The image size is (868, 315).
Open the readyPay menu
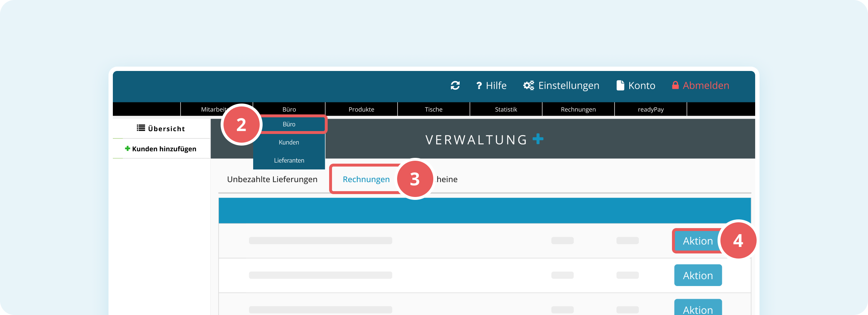(x=651, y=109)
